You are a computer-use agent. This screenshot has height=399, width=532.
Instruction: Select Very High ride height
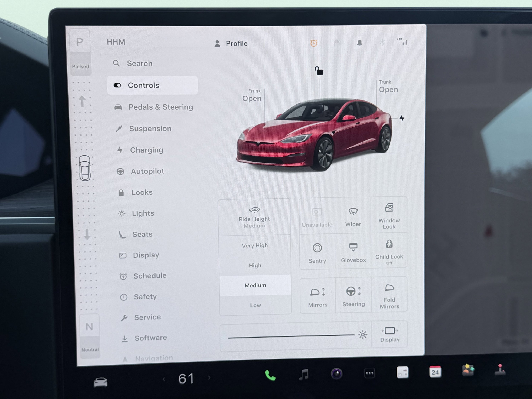[255, 246]
